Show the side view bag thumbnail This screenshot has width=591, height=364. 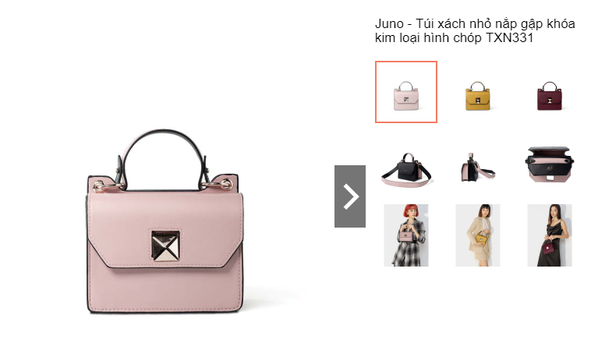point(477,168)
